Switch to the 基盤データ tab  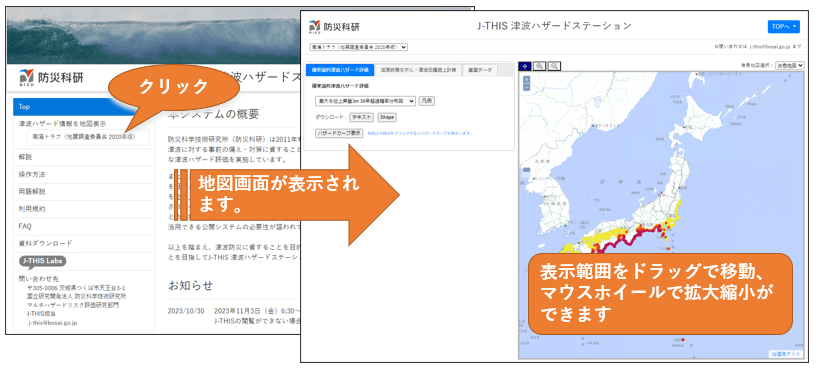point(480,69)
